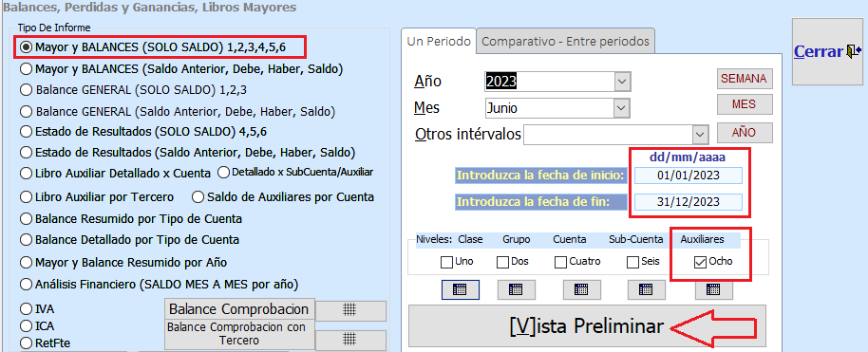Select Balance Resumido por Tipo de Cuenta
Screen dimensions: 868x352
tap(131, 218)
